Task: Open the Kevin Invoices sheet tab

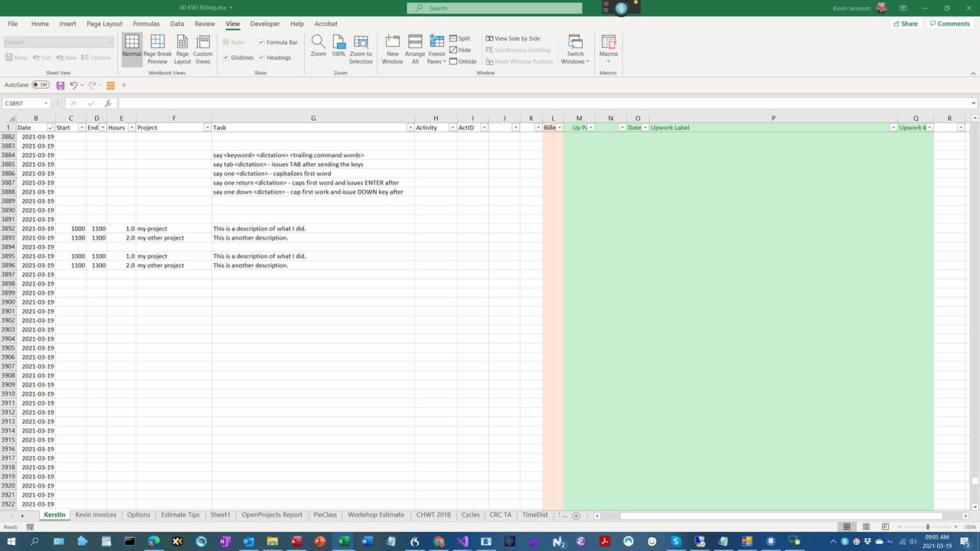Action: pyautogui.click(x=96, y=515)
